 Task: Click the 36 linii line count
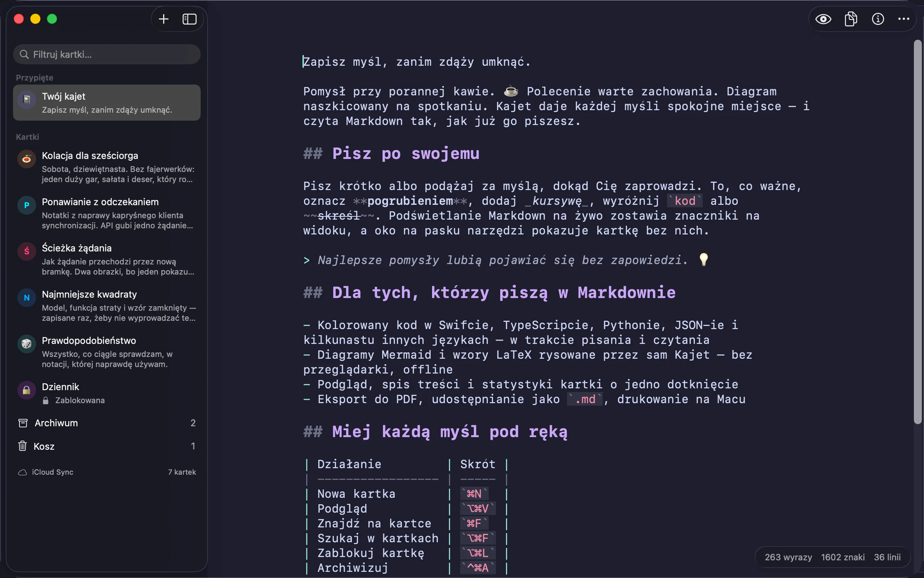point(887,557)
